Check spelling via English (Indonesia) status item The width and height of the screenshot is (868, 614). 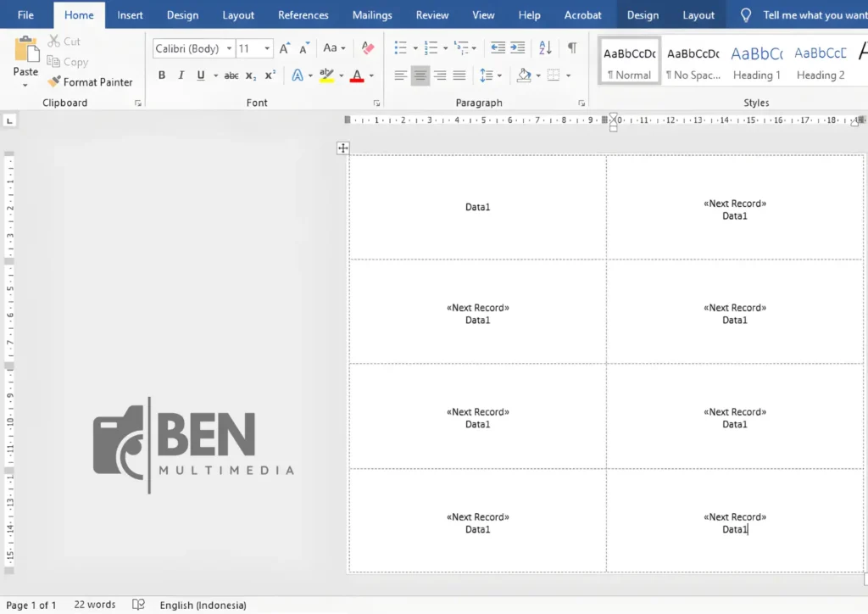[x=203, y=605]
